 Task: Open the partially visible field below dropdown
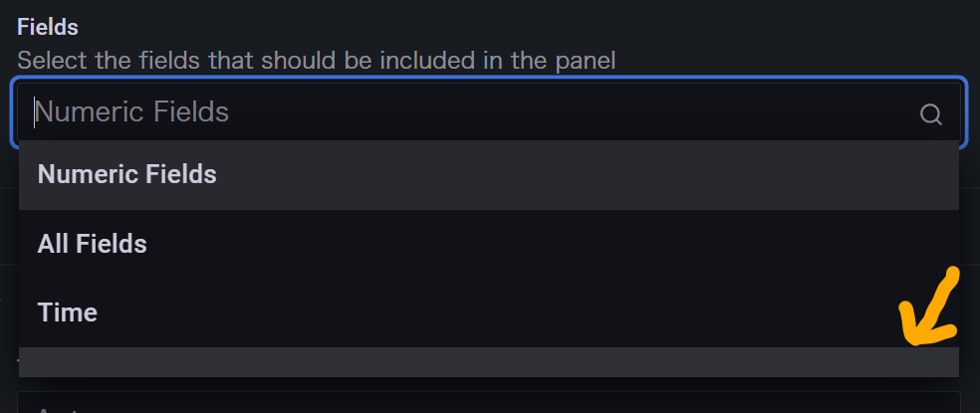[489, 402]
